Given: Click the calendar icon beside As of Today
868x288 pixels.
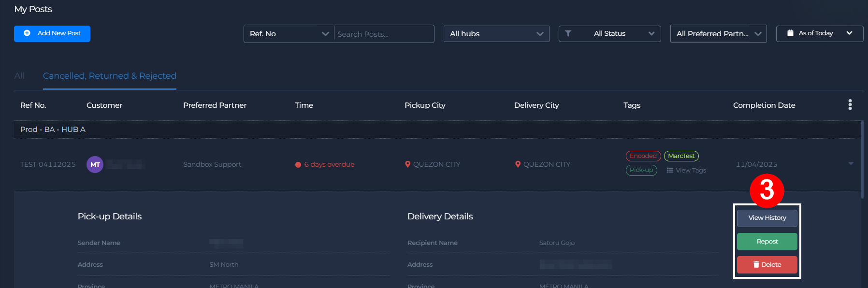Looking at the screenshot, I should click(x=790, y=33).
